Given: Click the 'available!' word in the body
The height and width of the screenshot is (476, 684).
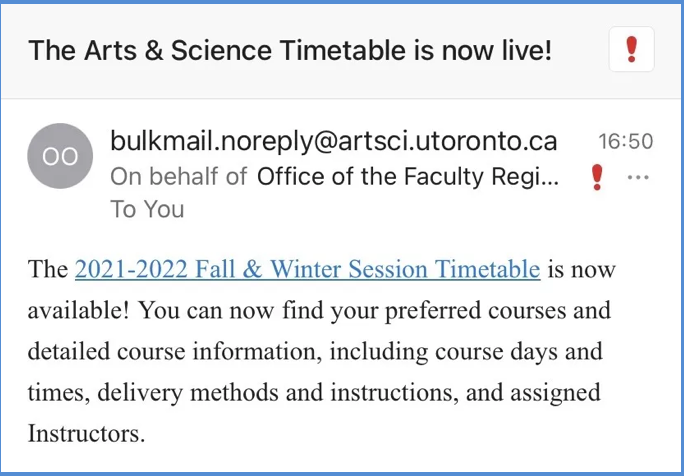Looking at the screenshot, I should pos(78,310).
